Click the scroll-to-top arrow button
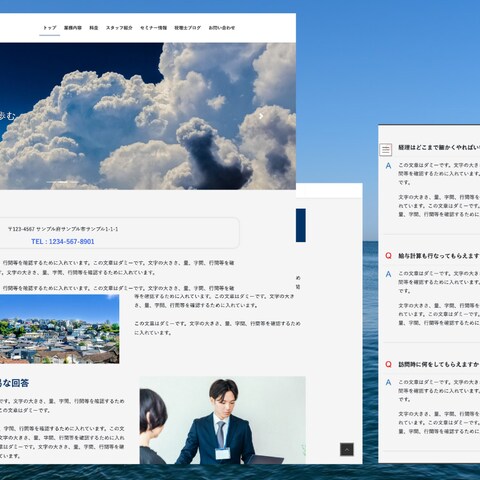 coord(347,449)
